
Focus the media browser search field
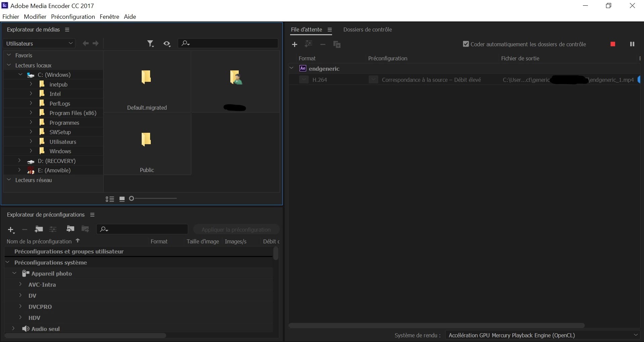pyautogui.click(x=228, y=43)
